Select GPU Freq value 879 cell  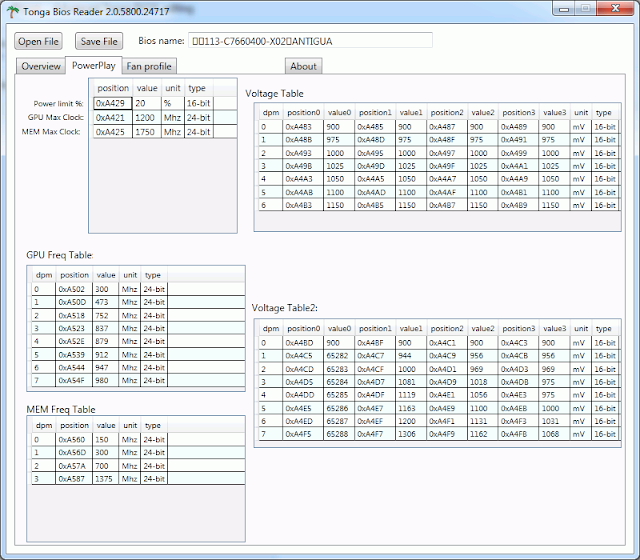tap(105, 341)
